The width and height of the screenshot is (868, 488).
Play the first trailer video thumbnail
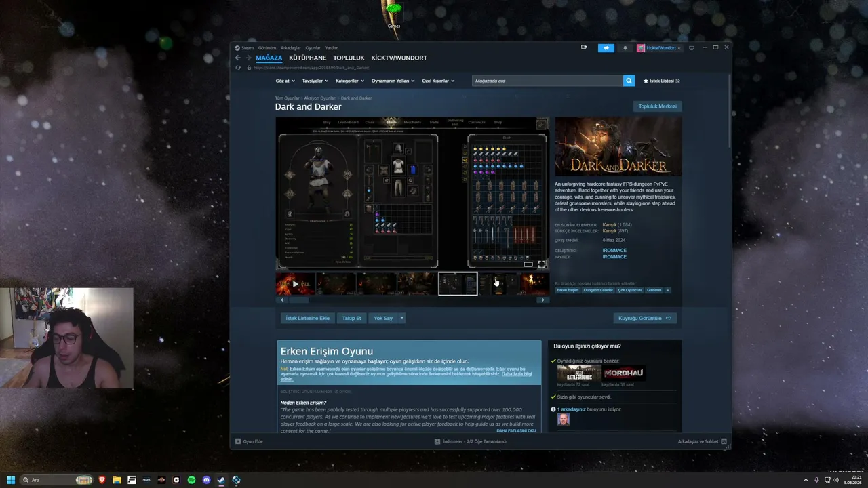tap(295, 284)
